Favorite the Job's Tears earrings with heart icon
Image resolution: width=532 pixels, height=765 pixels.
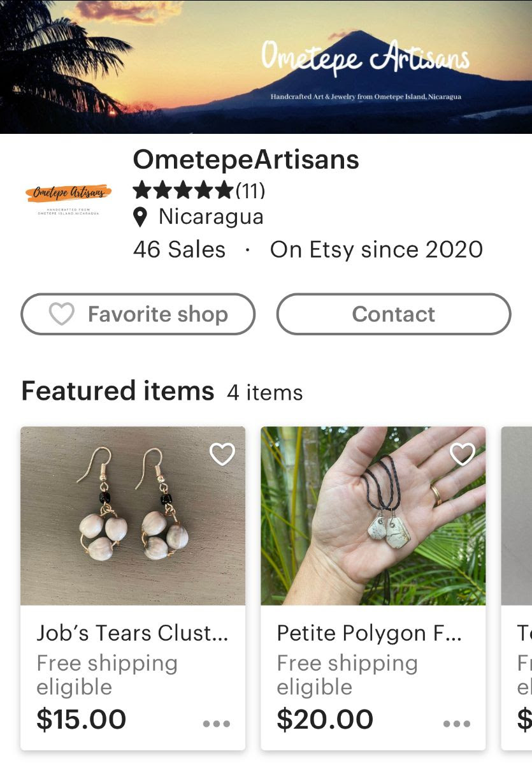(222, 454)
